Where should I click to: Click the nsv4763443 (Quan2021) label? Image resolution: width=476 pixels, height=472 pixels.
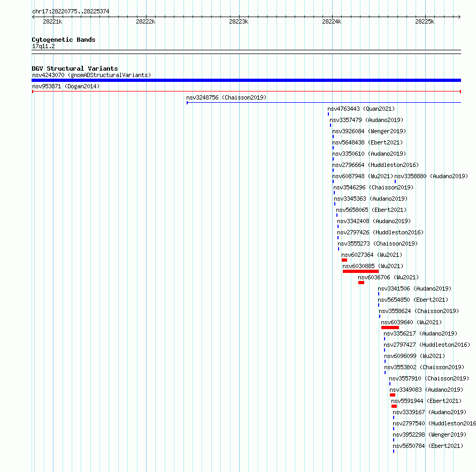[x=361, y=109]
